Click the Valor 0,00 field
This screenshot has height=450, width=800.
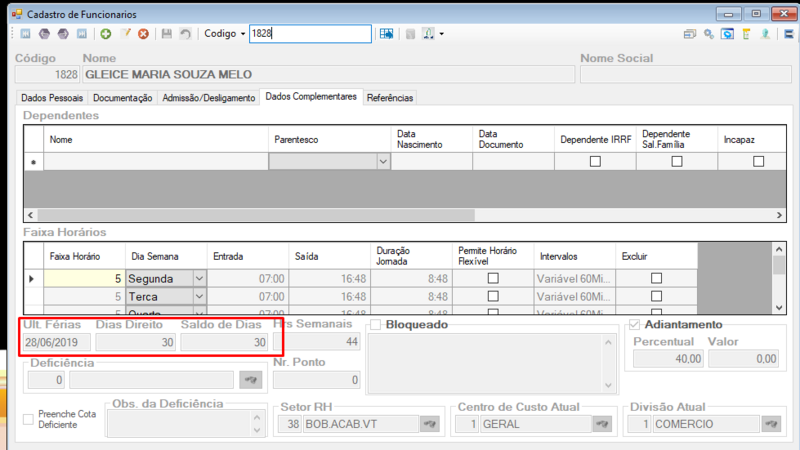coord(743,359)
